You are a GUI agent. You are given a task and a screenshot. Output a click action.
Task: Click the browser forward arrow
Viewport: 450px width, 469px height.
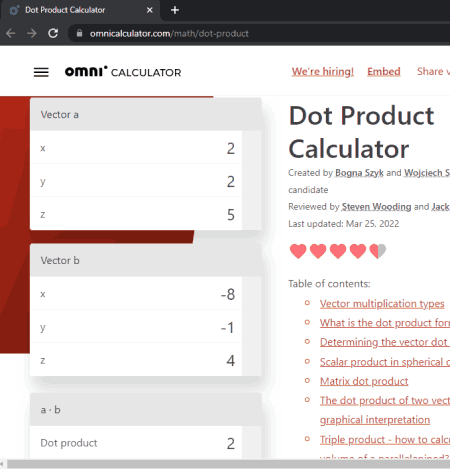[32, 33]
